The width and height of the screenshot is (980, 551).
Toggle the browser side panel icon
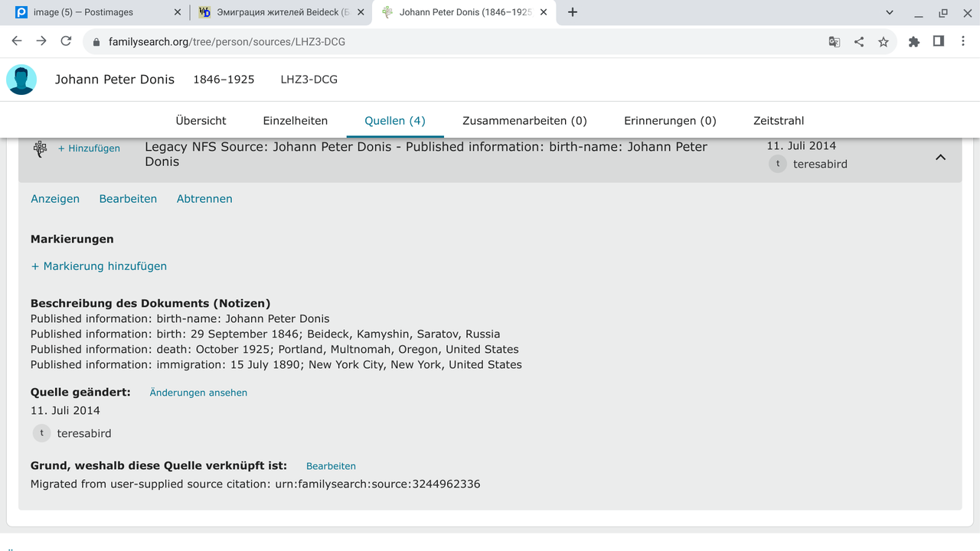tap(939, 42)
